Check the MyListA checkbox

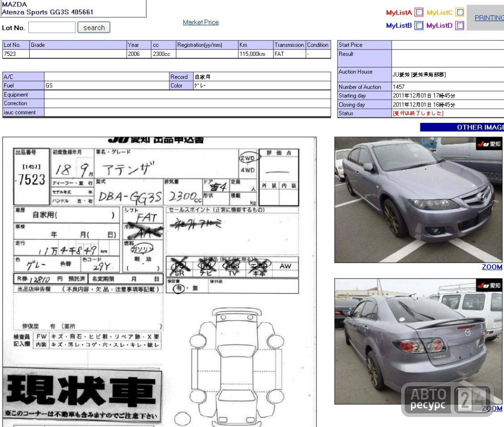419,12
